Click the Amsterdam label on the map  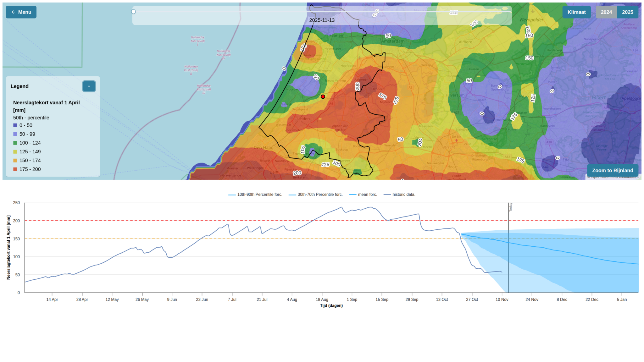click(393, 41)
